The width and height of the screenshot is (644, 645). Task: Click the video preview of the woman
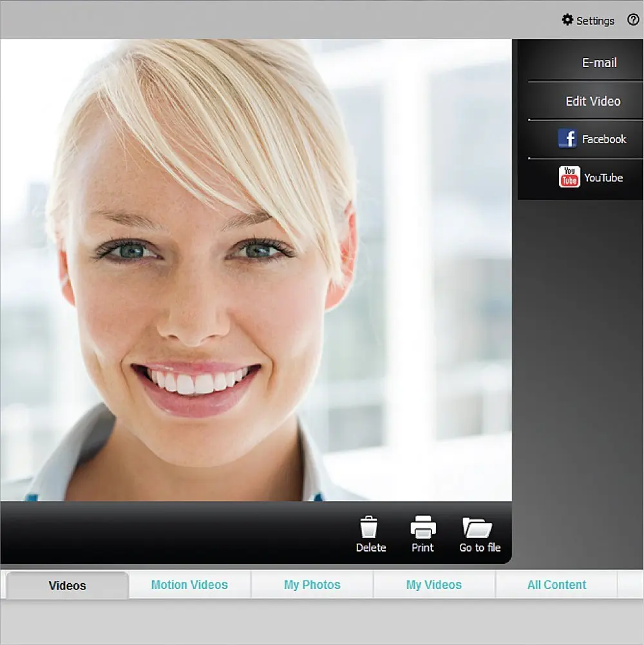point(256,270)
